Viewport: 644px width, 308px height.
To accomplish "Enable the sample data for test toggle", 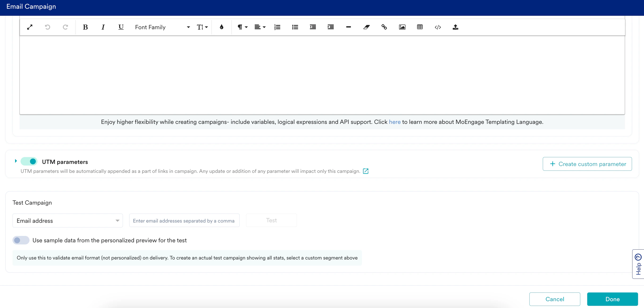I will click(21, 240).
